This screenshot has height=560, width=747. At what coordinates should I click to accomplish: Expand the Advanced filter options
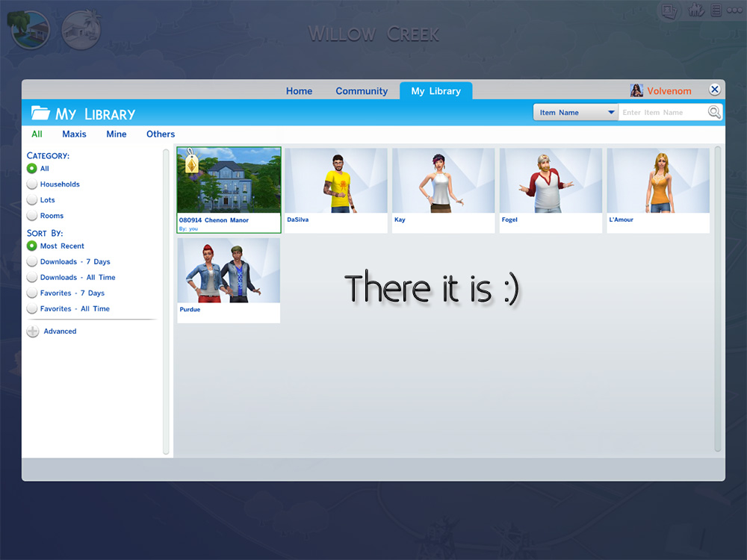[x=32, y=331]
